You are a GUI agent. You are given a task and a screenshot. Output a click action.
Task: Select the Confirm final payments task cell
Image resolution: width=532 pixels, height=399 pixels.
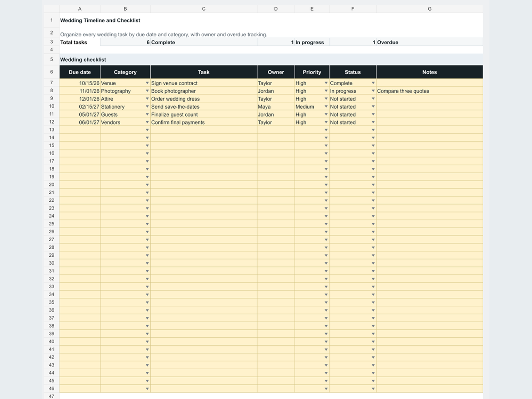tap(203, 122)
